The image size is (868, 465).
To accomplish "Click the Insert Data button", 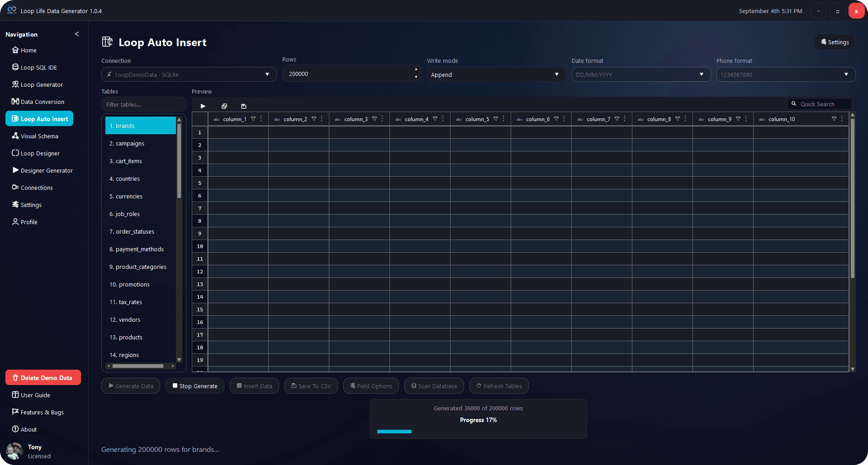I will tap(255, 386).
